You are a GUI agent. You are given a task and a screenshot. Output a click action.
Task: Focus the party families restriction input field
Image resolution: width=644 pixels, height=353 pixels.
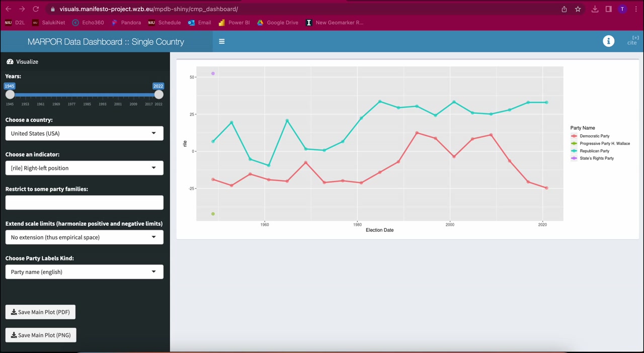[x=85, y=203]
